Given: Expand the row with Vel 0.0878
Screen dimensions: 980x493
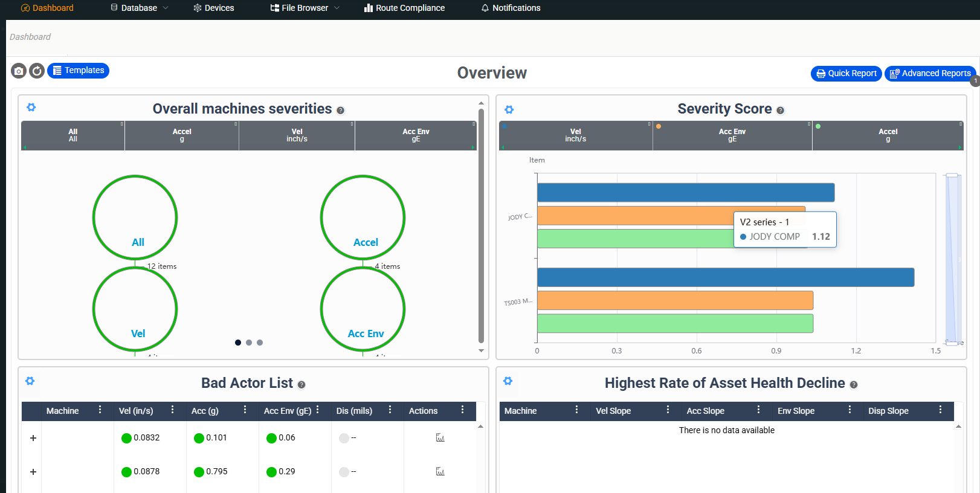Looking at the screenshot, I should click(x=33, y=472).
